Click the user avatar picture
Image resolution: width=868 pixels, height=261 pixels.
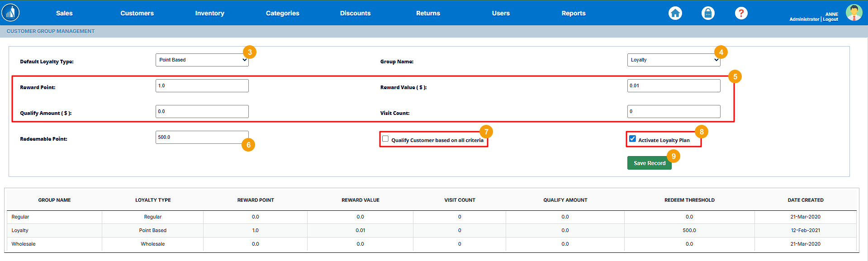pyautogui.click(x=854, y=13)
